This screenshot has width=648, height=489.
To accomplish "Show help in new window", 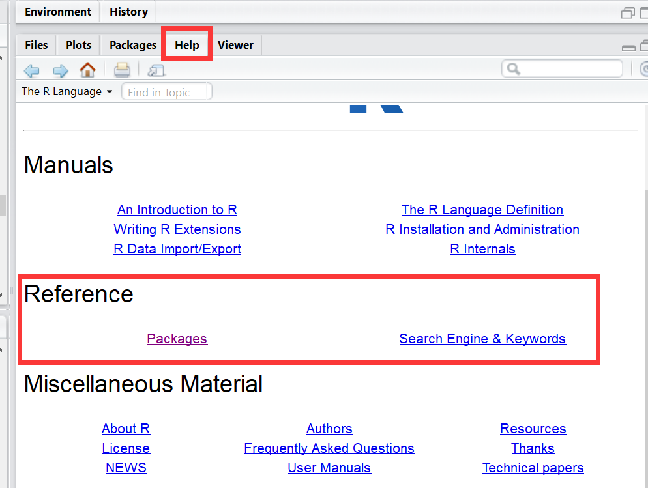I will point(157,70).
